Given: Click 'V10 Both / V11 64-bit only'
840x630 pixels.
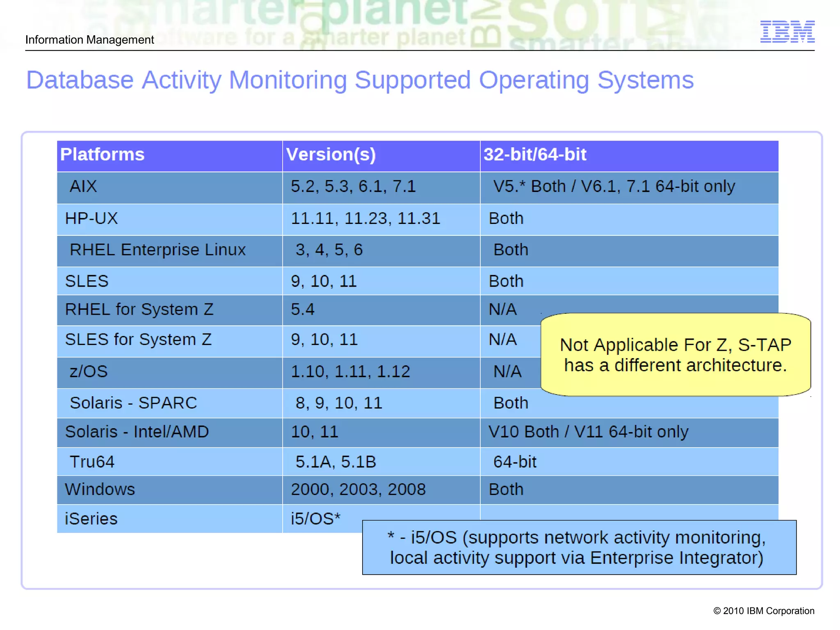Looking at the screenshot, I should point(588,432).
